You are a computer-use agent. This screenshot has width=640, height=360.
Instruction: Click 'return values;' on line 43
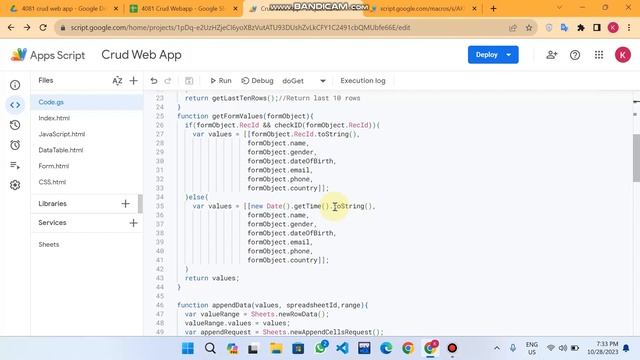pos(212,278)
